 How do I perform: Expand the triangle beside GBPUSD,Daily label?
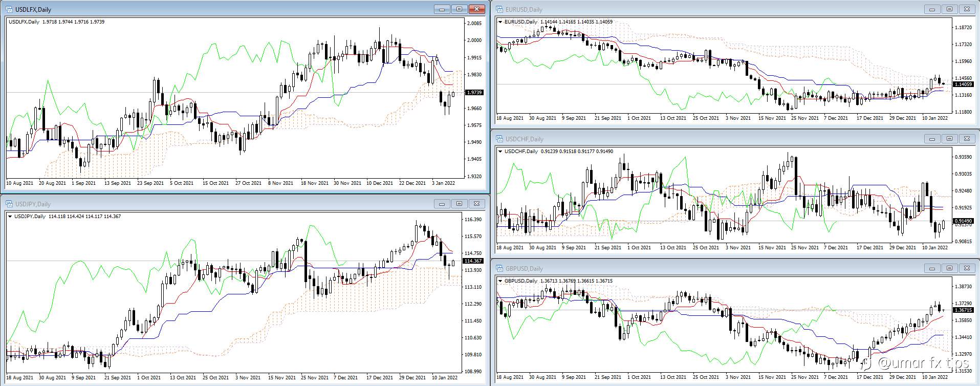[x=500, y=281]
